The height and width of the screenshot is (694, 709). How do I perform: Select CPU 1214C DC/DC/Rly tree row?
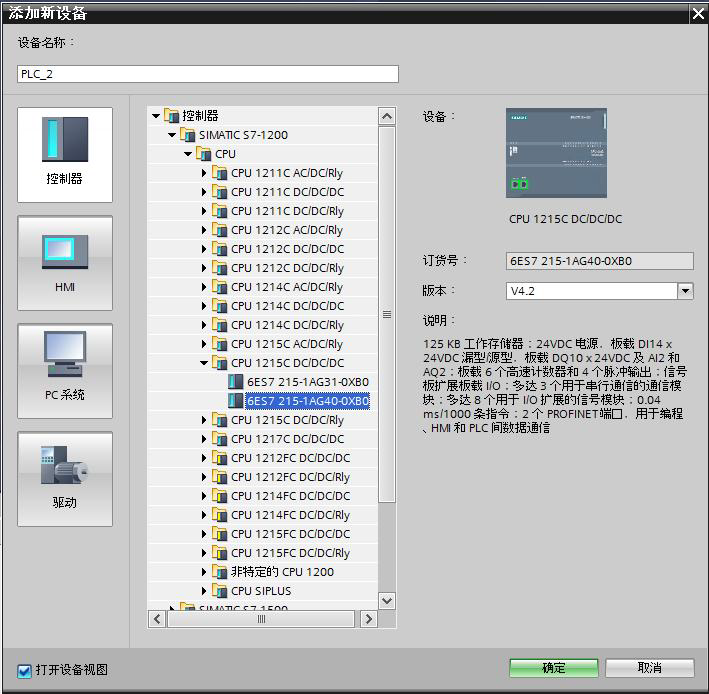point(287,325)
